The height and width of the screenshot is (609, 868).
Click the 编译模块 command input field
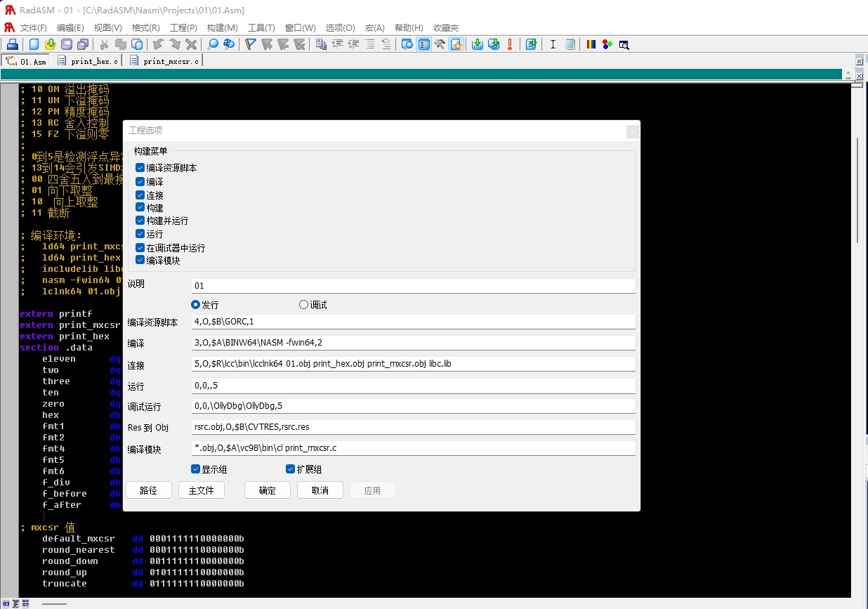pos(413,448)
